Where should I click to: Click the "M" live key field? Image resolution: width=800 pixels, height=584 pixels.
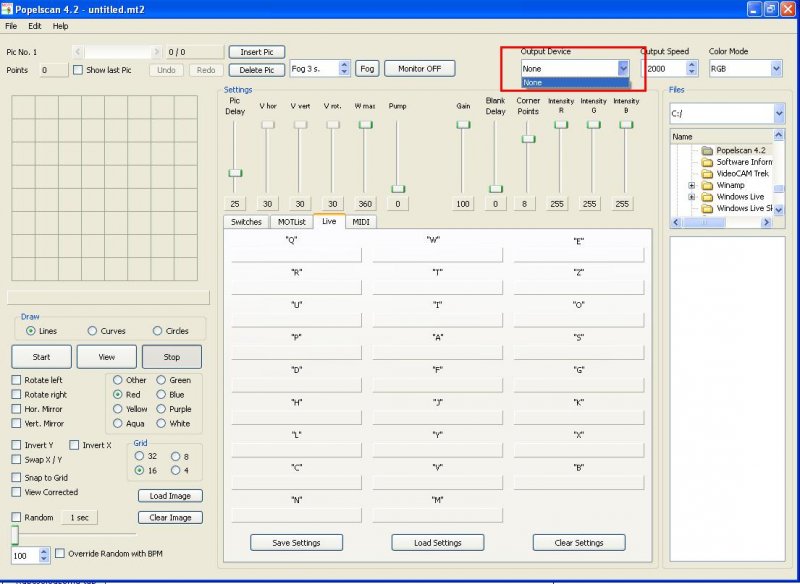[x=438, y=515]
